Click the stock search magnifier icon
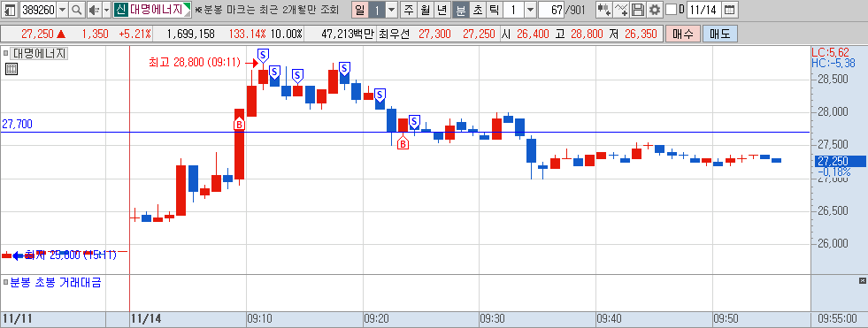868x328 pixels. pos(77,10)
